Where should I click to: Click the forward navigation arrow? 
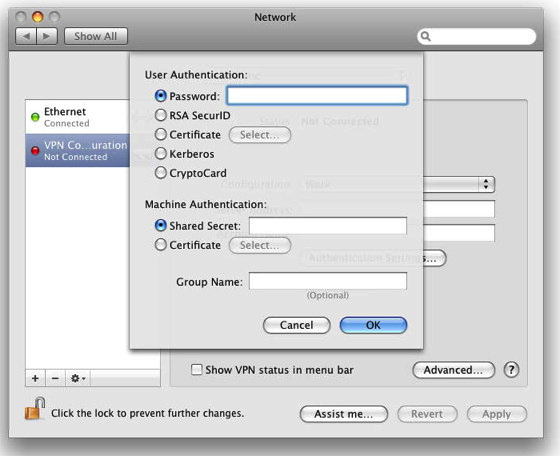(47, 36)
